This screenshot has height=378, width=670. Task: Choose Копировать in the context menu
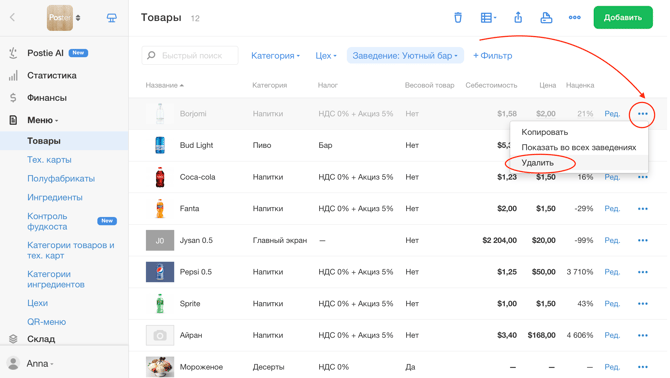point(544,132)
